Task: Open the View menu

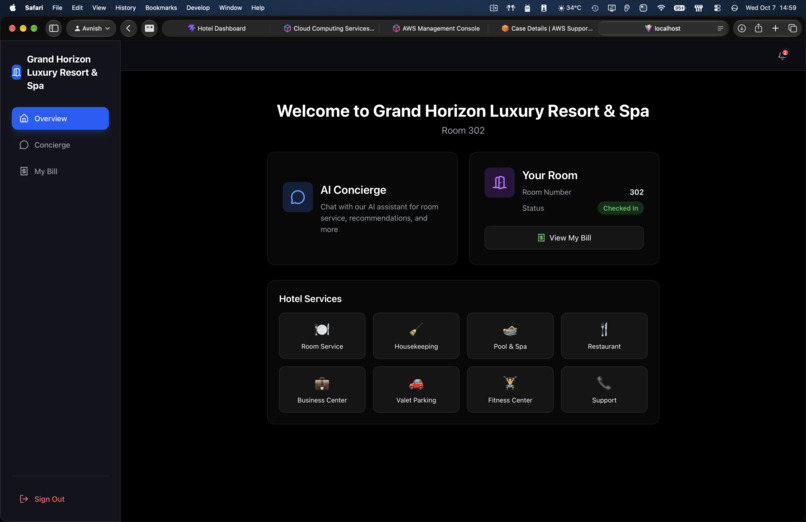Action: click(99, 8)
